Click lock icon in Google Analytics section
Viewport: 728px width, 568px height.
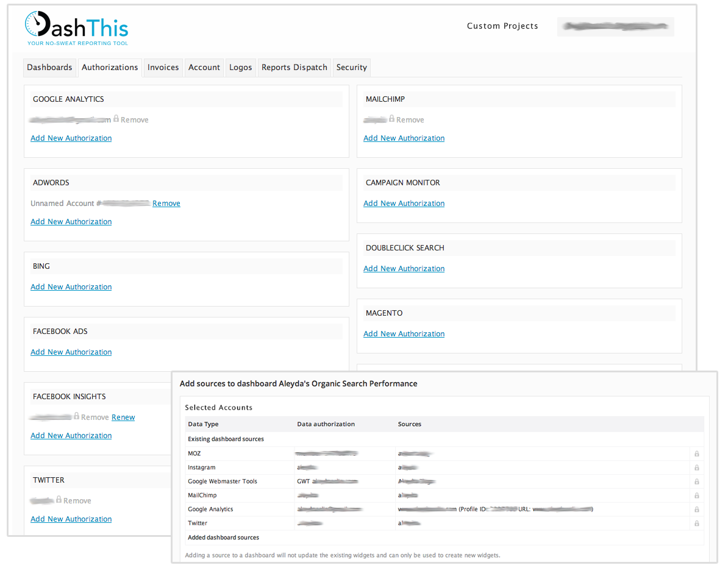116,119
